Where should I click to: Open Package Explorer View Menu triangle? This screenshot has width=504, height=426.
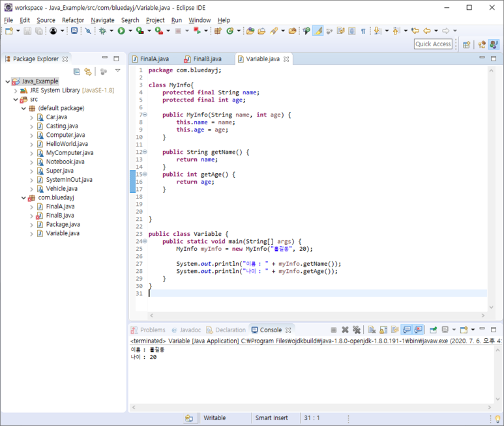click(117, 70)
